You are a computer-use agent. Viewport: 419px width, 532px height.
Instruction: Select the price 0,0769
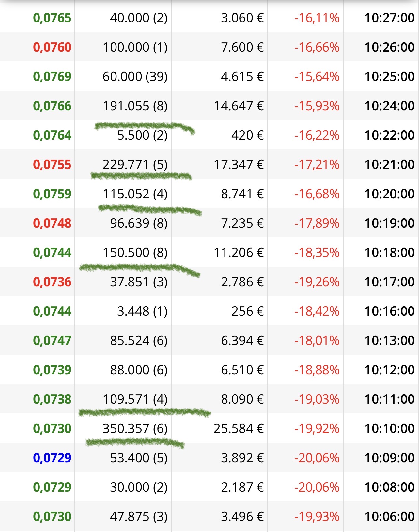coord(52,77)
